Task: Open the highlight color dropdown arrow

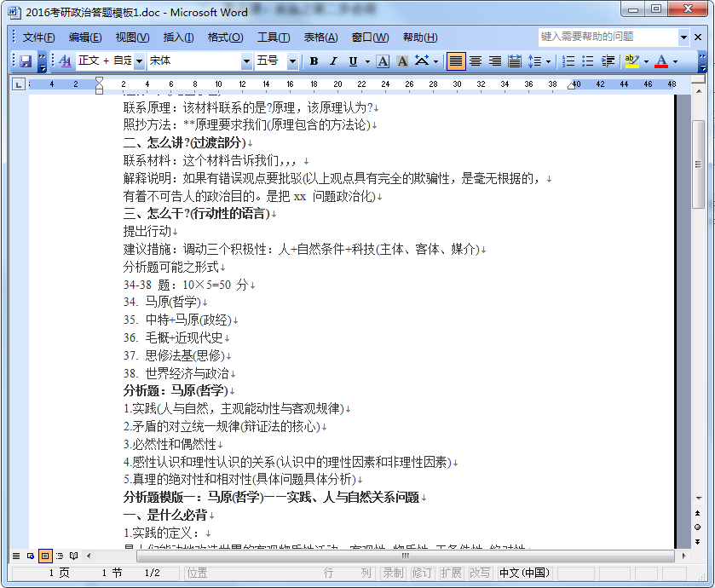Action: point(646,61)
